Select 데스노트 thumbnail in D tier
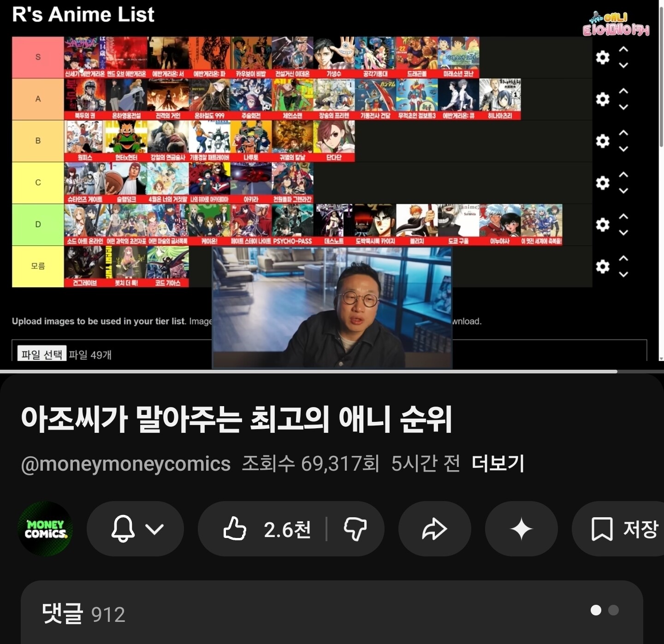 (x=334, y=225)
